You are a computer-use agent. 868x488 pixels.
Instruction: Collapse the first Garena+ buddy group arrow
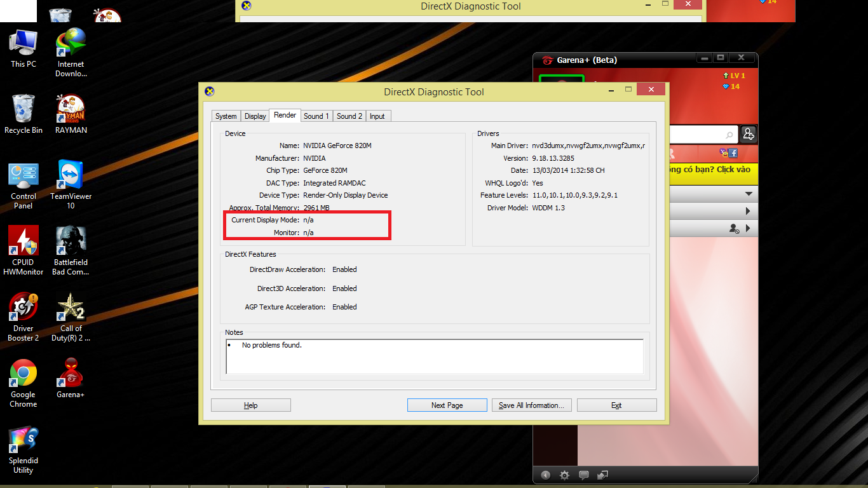tap(749, 194)
